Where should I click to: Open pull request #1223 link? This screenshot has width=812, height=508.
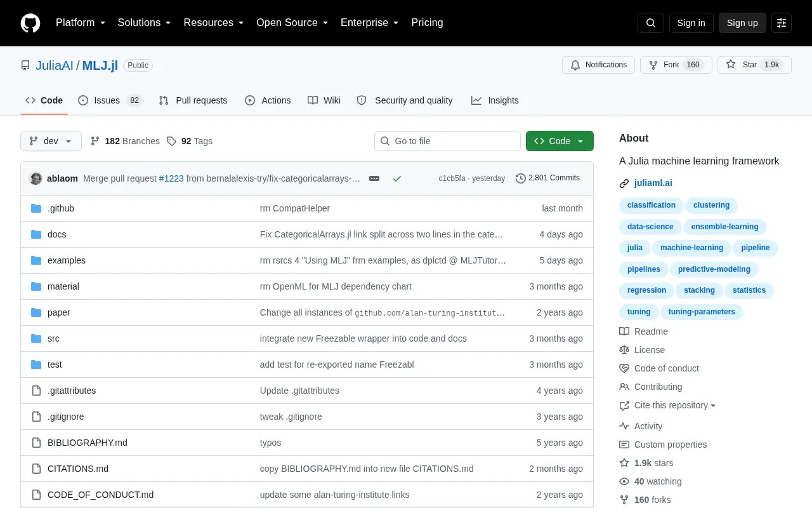pyautogui.click(x=171, y=178)
